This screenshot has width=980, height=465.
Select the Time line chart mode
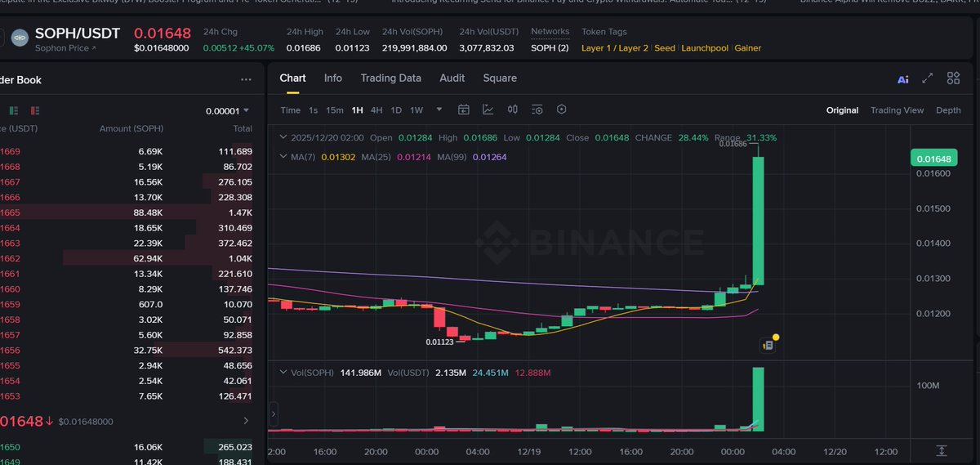click(290, 110)
